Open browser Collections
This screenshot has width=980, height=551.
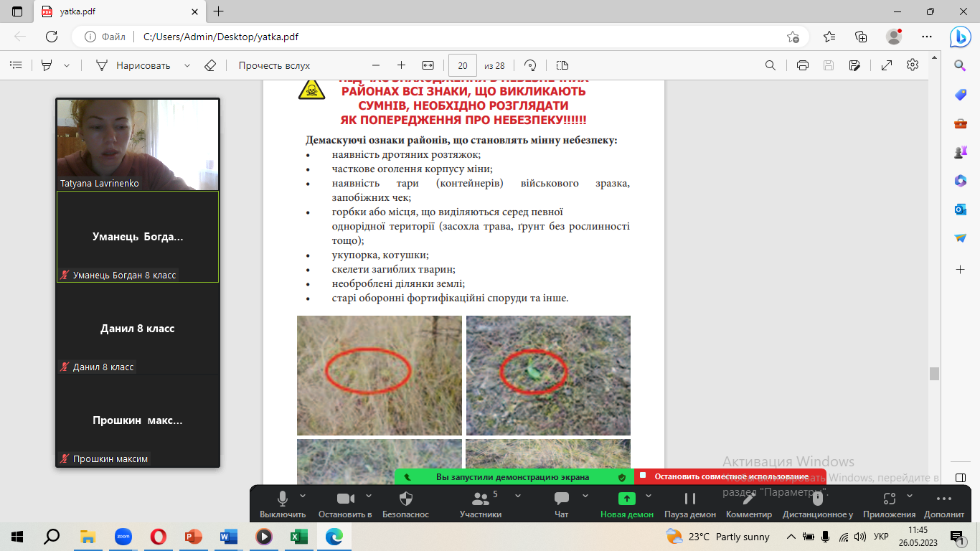tap(862, 37)
